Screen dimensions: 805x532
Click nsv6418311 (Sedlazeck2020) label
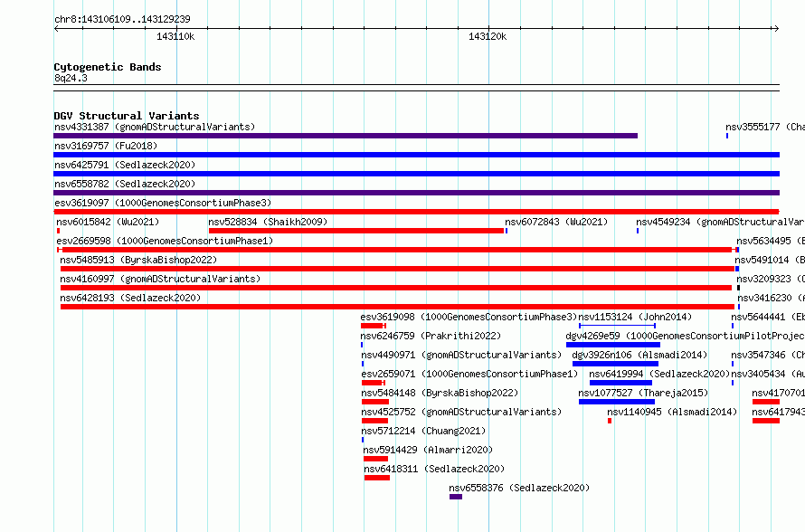pyautogui.click(x=434, y=469)
